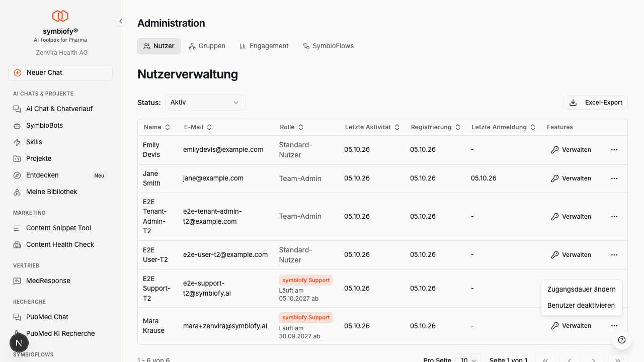
Task: Switch to the Nutzer tab
Action: tap(159, 46)
